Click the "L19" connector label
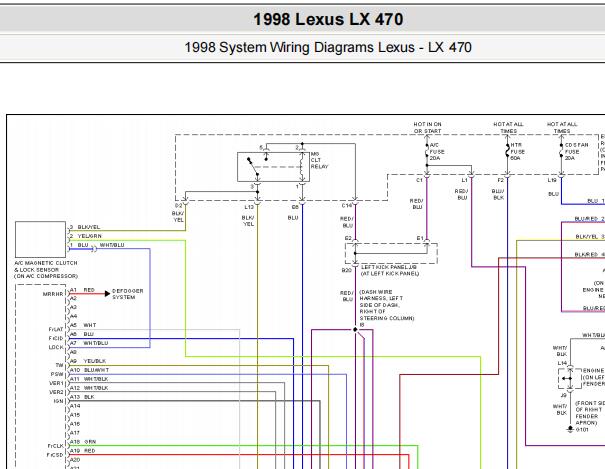 click(552, 180)
